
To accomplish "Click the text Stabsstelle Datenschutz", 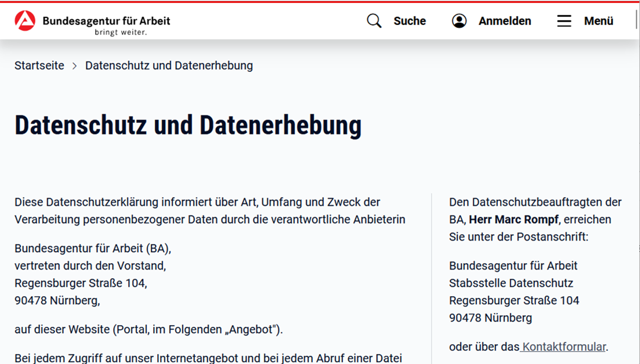I will click(511, 283).
